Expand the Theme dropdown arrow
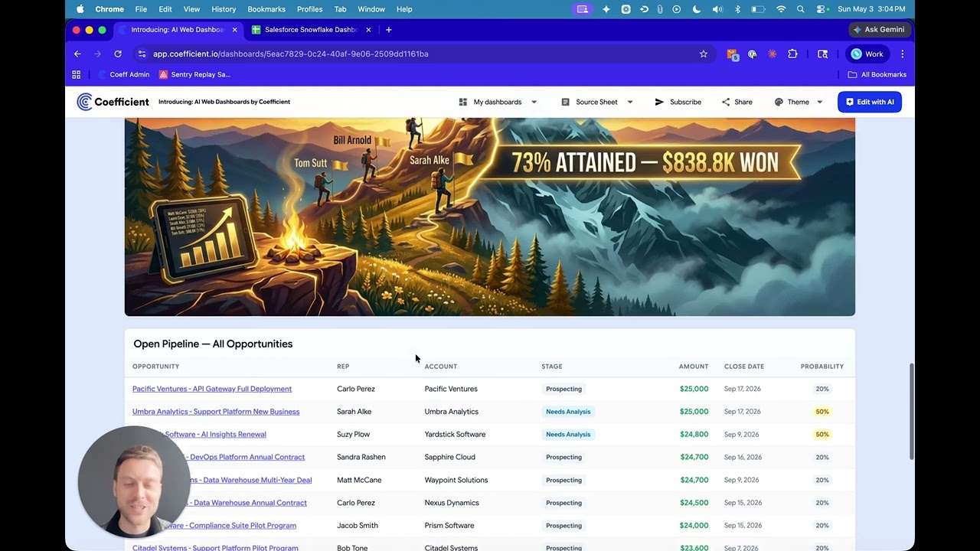980x551 pixels. tap(819, 102)
